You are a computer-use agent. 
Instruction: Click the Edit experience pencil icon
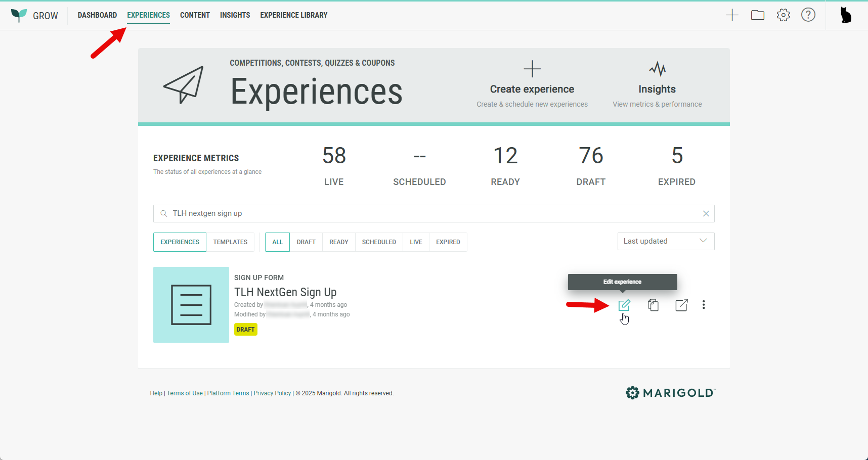624,305
